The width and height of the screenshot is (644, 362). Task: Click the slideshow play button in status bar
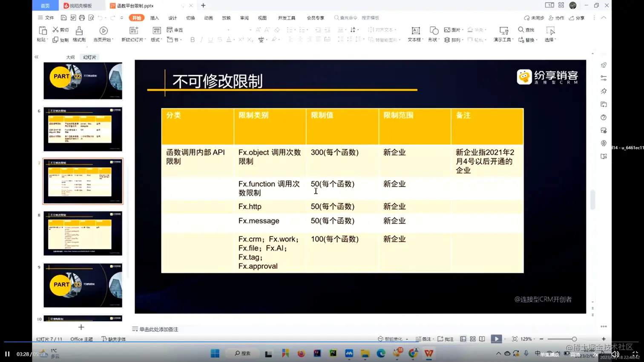pyautogui.click(x=496, y=339)
